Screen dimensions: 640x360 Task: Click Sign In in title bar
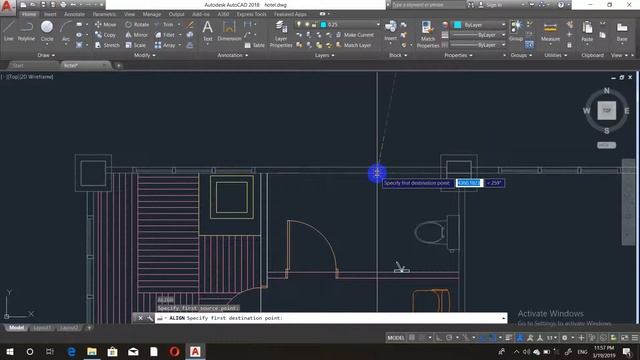[x=490, y=5]
